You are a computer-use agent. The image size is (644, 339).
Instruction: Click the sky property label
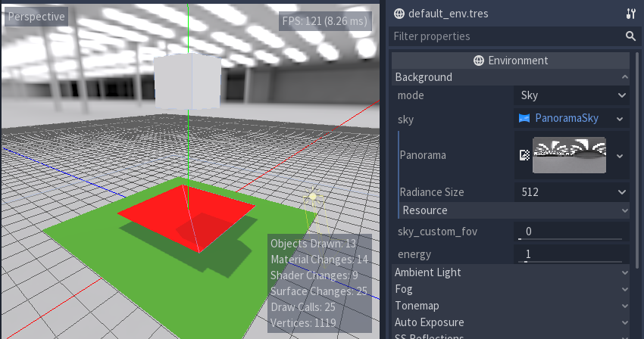(405, 120)
